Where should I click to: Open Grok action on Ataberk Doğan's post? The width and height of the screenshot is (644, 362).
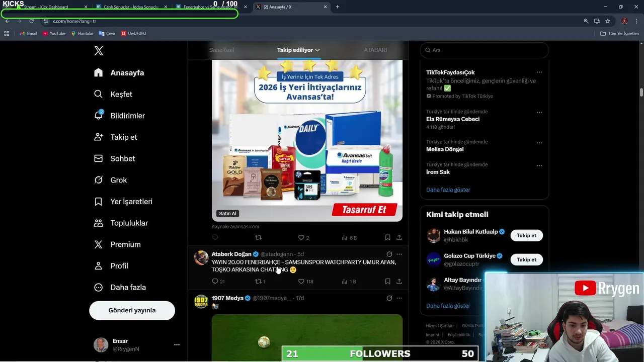[x=389, y=254]
